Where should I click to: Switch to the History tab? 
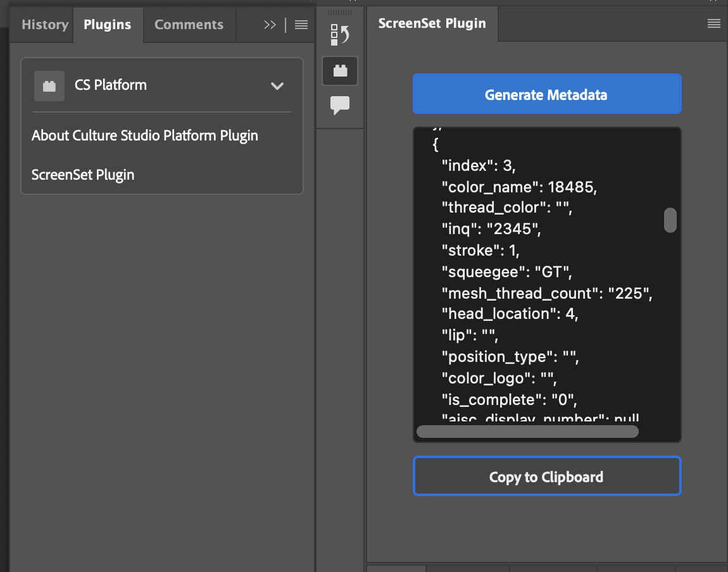[x=44, y=25]
